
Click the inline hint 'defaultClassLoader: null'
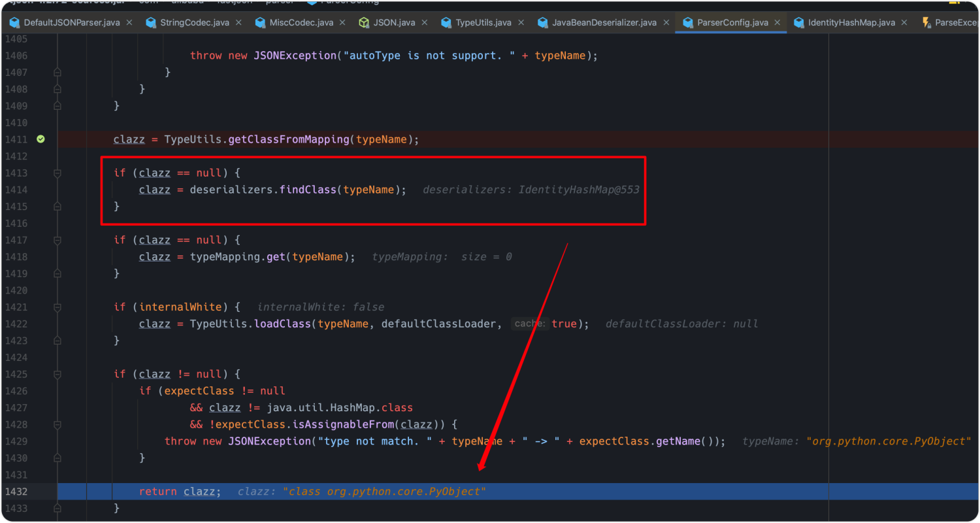coord(682,324)
